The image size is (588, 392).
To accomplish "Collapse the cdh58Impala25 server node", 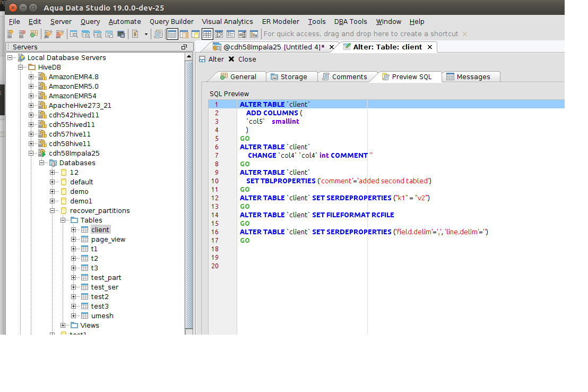I will [x=31, y=153].
